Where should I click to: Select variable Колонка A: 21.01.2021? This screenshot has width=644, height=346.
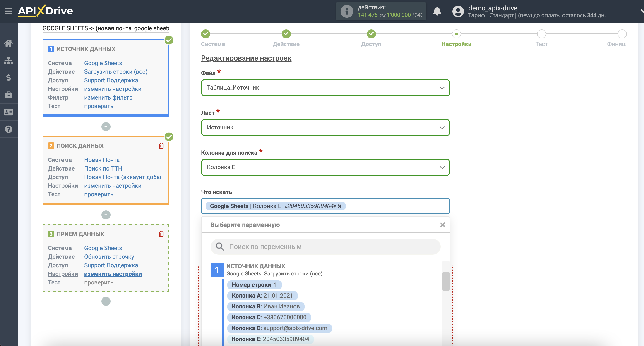(x=262, y=296)
